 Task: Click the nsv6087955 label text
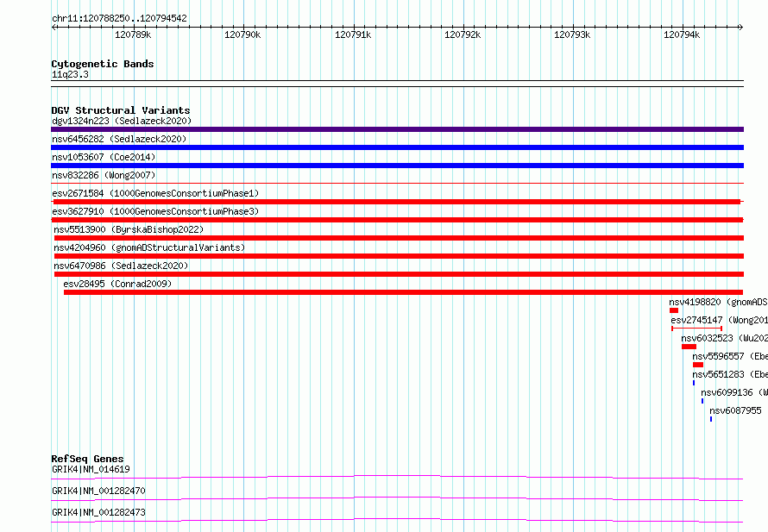pos(736,410)
